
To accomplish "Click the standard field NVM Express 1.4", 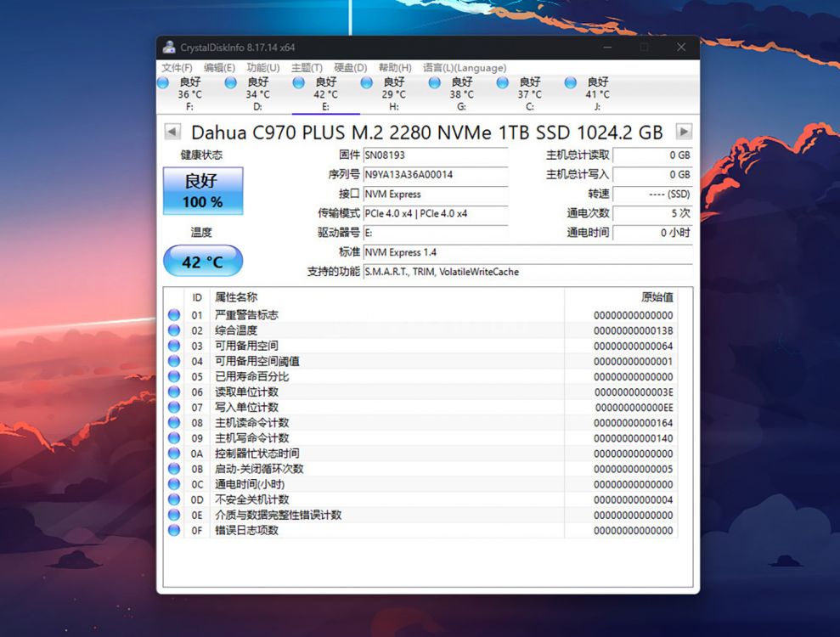I will pyautogui.click(x=527, y=252).
